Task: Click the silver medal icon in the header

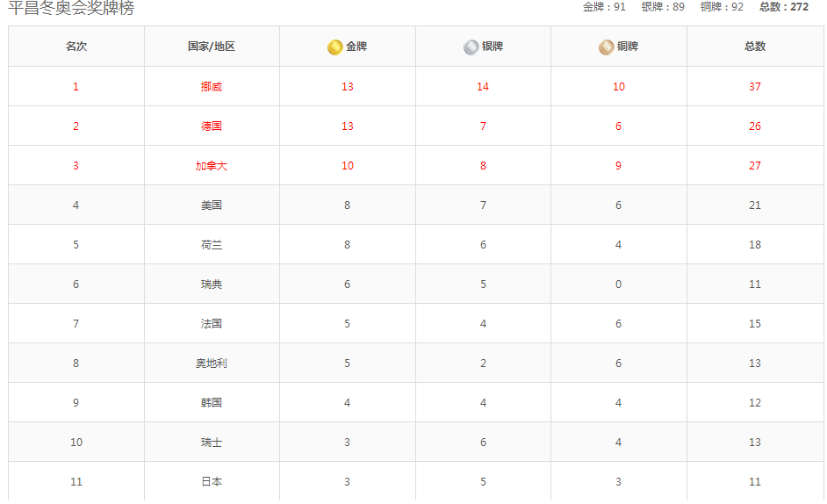Action: pos(471,47)
